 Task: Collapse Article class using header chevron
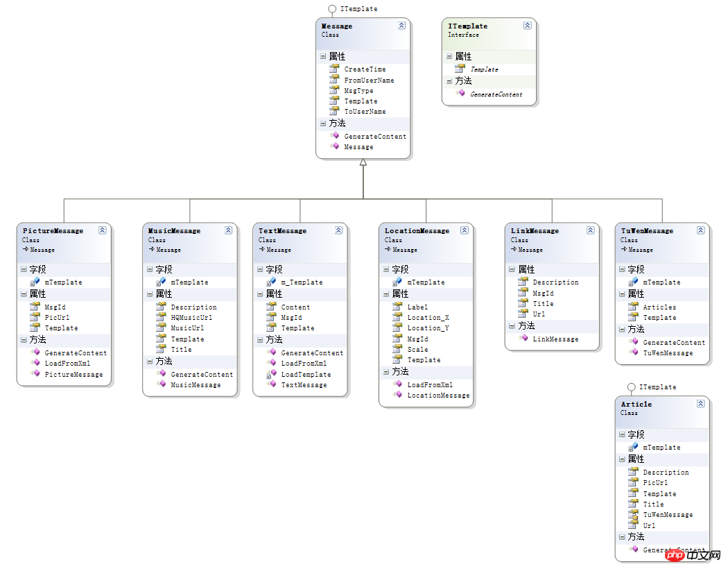point(700,404)
